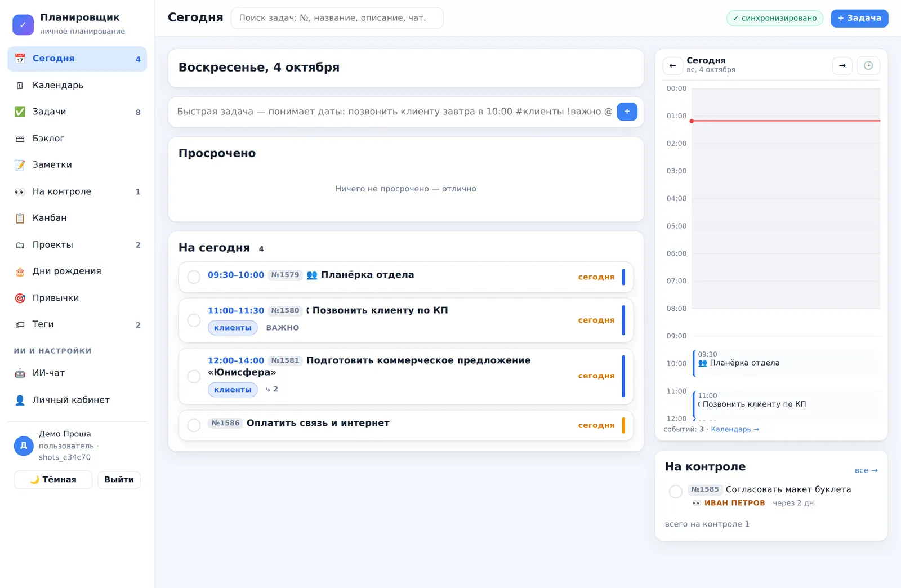Open Сегодня in the sidebar
Screen dimensions: 901x588
point(77,59)
